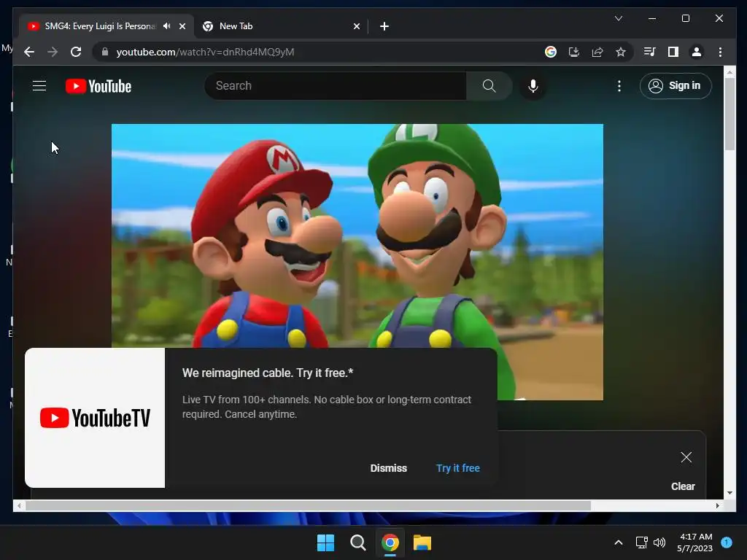The width and height of the screenshot is (747, 560).
Task: Start voice search with the microphone icon
Action: pos(533,86)
